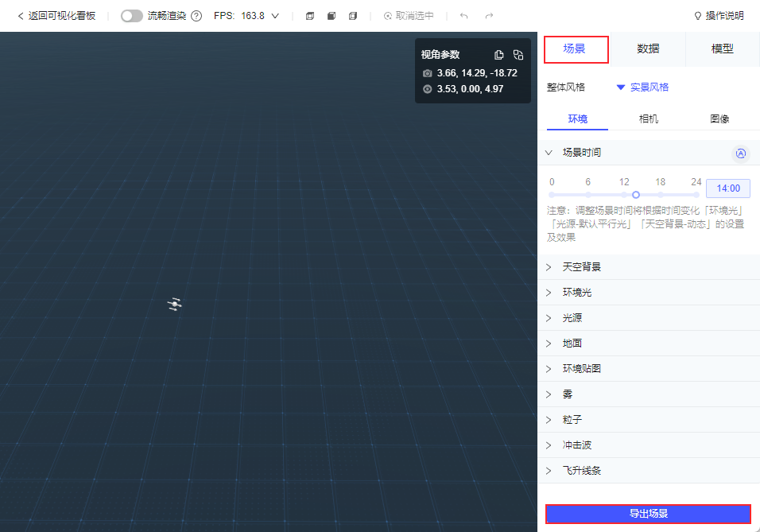The height and width of the screenshot is (532, 760).
Task: Toggle the 流畅渲染 switch
Action: (131, 16)
